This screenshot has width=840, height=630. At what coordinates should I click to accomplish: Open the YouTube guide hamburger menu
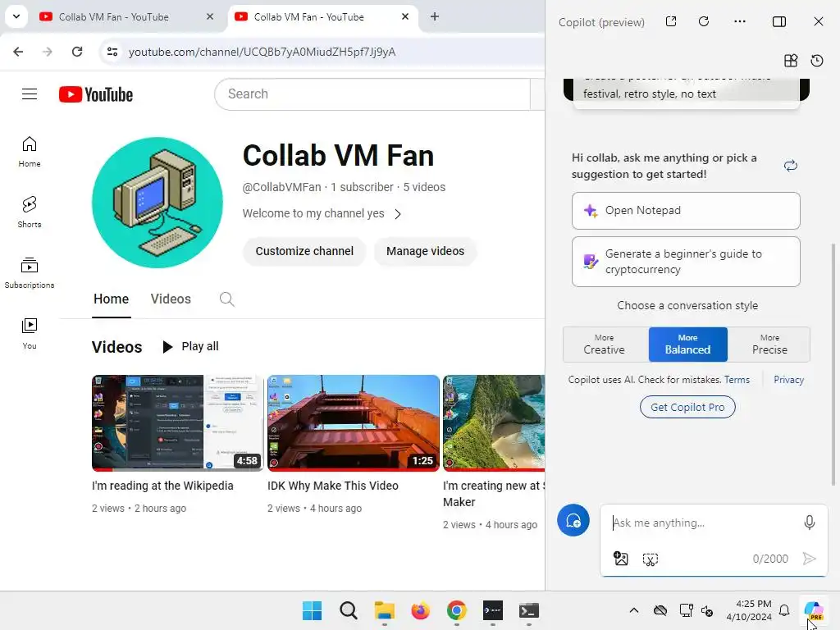[30, 94]
